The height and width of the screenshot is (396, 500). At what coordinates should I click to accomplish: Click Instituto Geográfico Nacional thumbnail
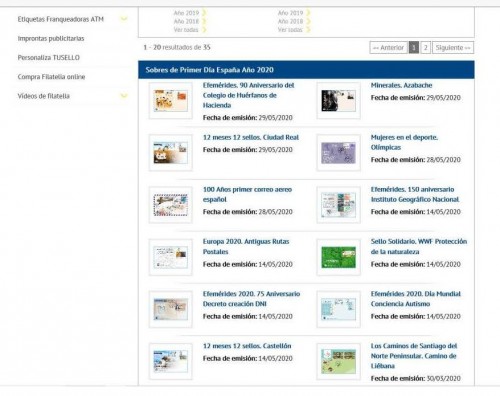point(339,205)
